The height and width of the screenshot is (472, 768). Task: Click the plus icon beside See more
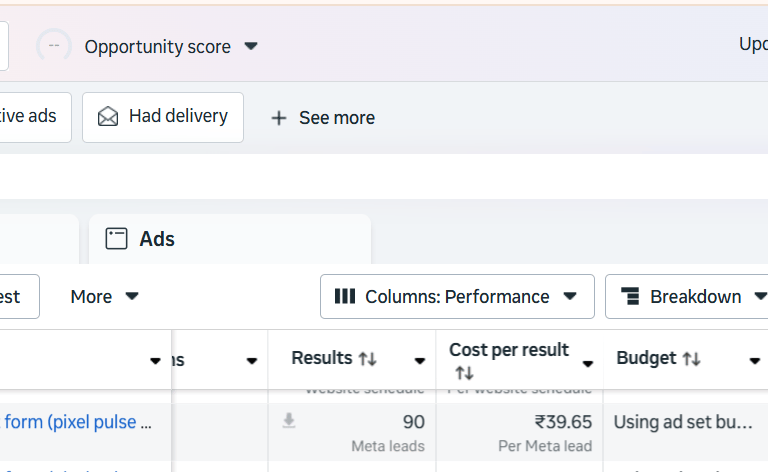click(x=279, y=118)
